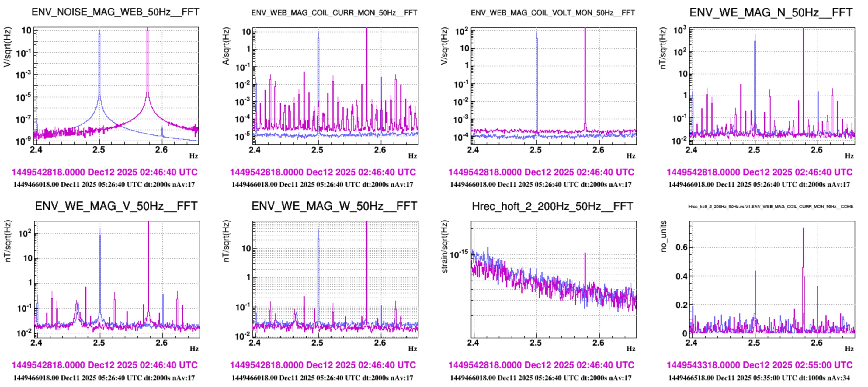Click the 2.6 tick on the WE_MAG_W x-axis
Screen dimensions: 868x387
pos(380,343)
